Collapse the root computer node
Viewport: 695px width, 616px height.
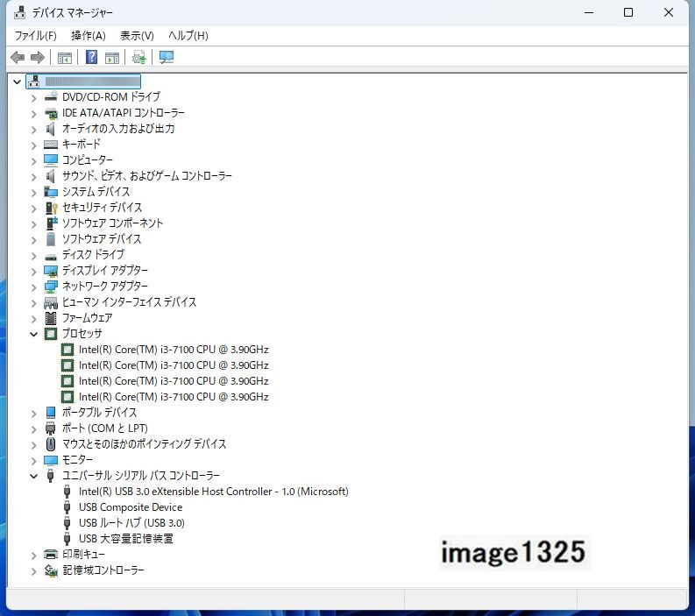(18, 81)
